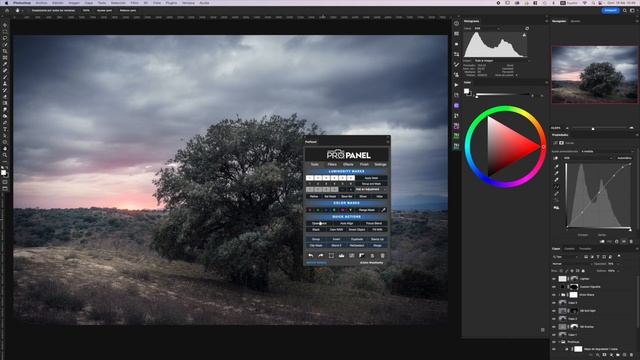Click the eyedropper icon beside Range Mask

pos(384,210)
